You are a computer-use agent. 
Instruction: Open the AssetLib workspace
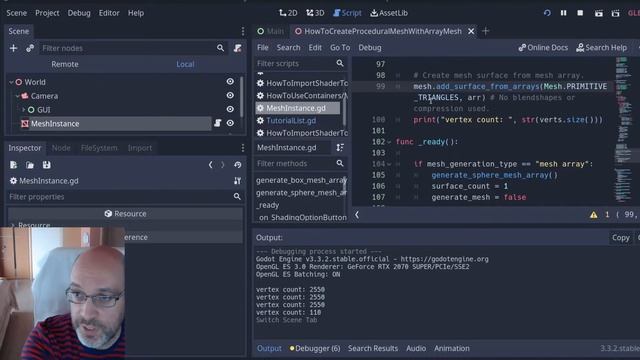(x=389, y=13)
